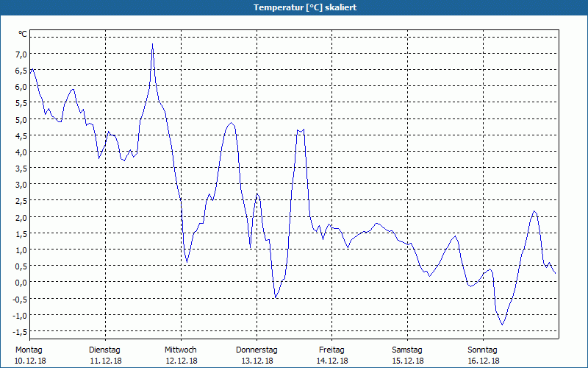Select the Dienstag day label
This screenshot has height=368, width=588.
point(104,350)
